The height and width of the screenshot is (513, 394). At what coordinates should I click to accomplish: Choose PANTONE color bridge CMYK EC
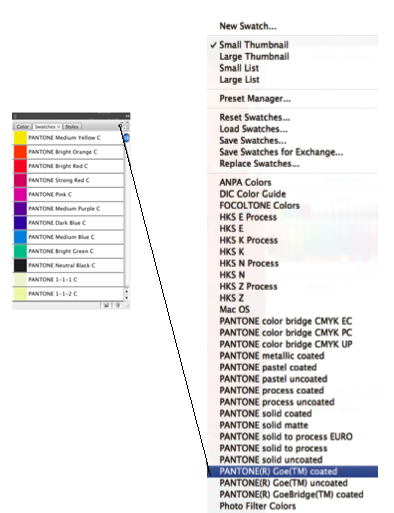(286, 321)
